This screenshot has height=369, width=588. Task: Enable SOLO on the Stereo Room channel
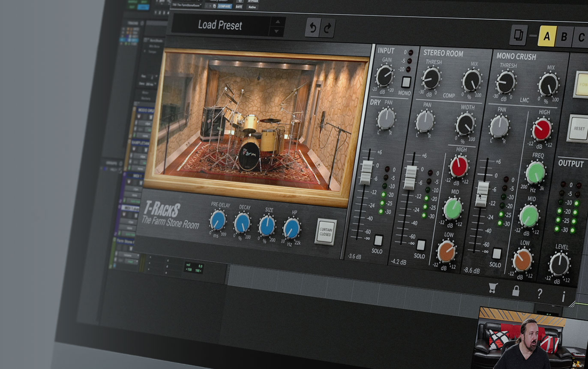[421, 245]
